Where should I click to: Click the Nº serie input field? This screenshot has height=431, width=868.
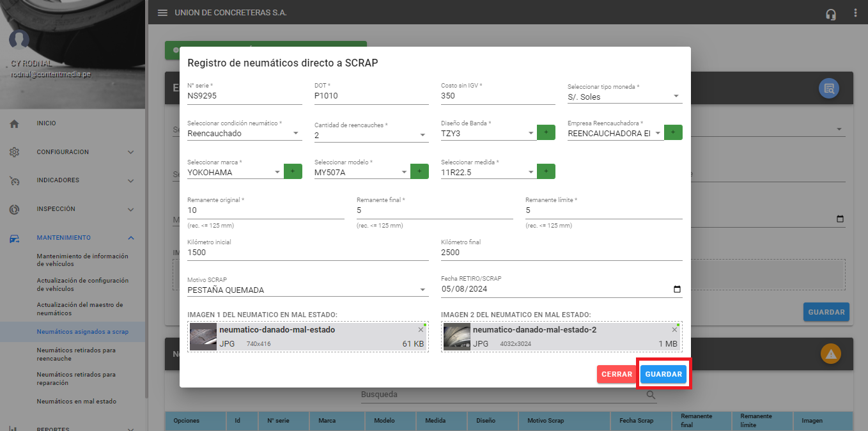[x=244, y=96]
